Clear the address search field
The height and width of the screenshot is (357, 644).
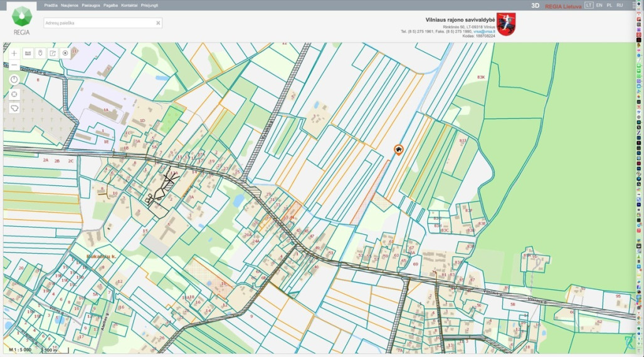158,23
